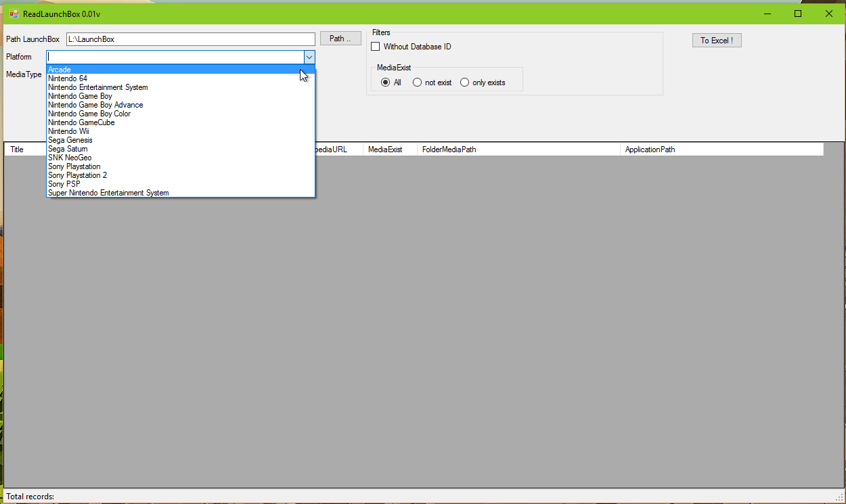Choose Super Nintendo Entertainment System entry
This screenshot has width=846, height=504.
tap(181, 193)
